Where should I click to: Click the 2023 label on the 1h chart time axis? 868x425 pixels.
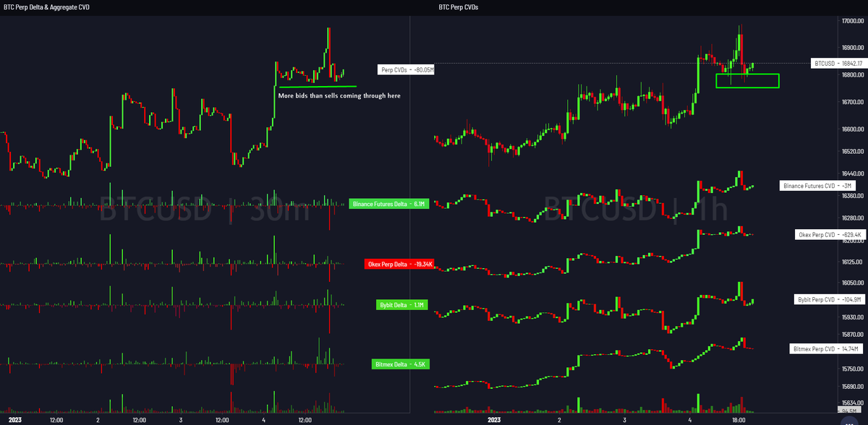(494, 419)
